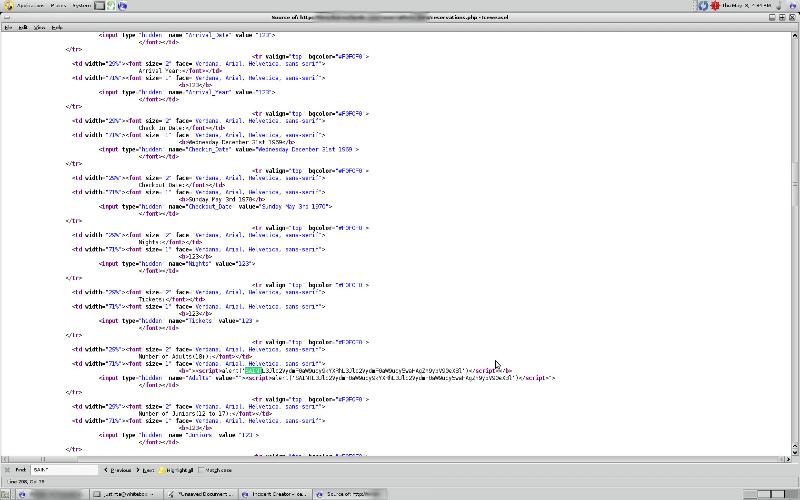Click the horizontal scrollbar thumb

43,459
